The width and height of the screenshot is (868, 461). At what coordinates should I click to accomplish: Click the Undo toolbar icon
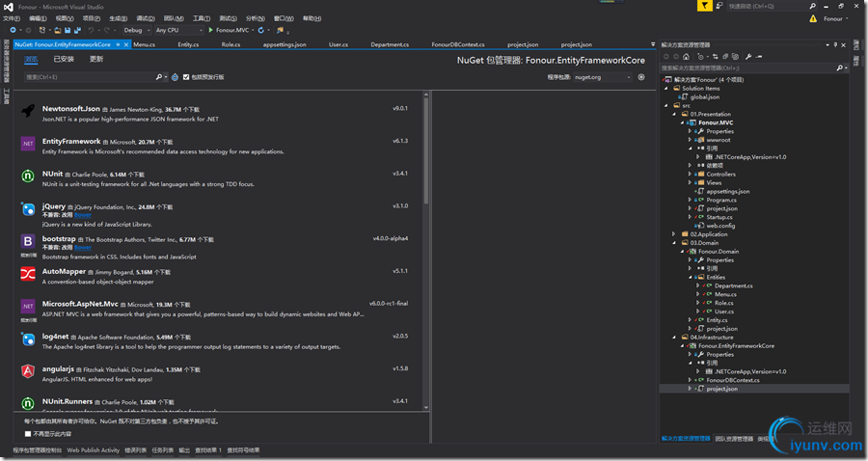(x=91, y=30)
